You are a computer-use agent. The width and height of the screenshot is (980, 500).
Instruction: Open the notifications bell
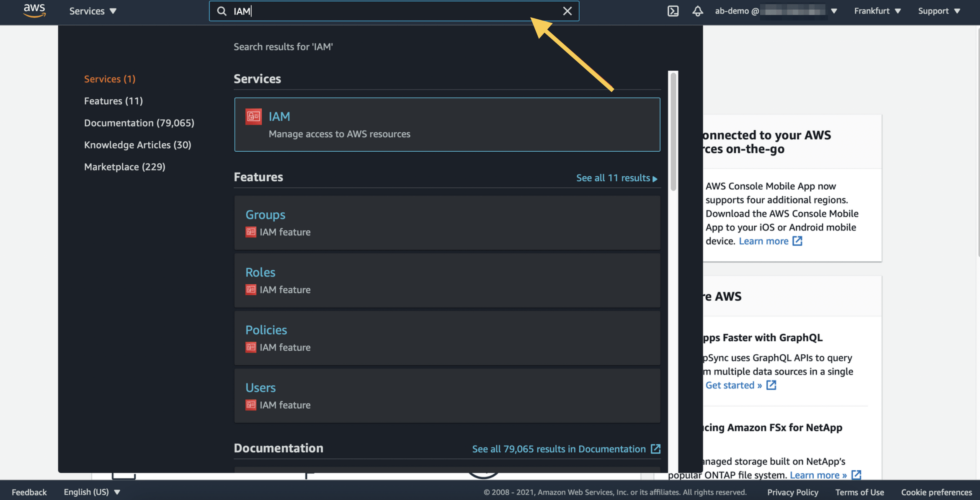point(697,11)
